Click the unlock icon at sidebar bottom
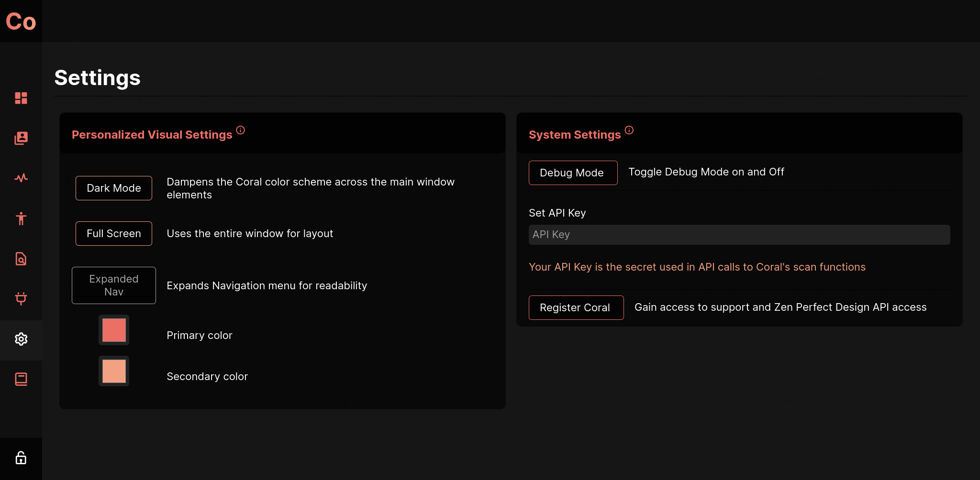980x480 pixels. click(21, 458)
